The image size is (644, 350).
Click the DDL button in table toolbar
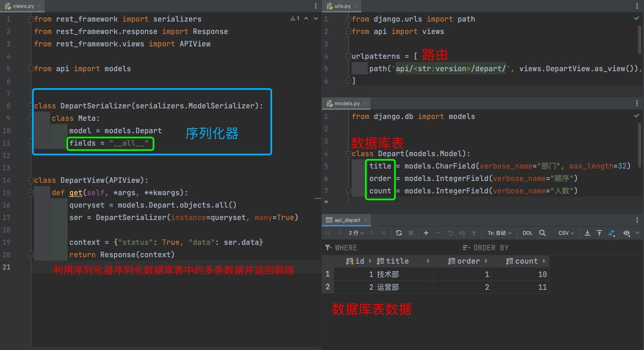(x=527, y=233)
